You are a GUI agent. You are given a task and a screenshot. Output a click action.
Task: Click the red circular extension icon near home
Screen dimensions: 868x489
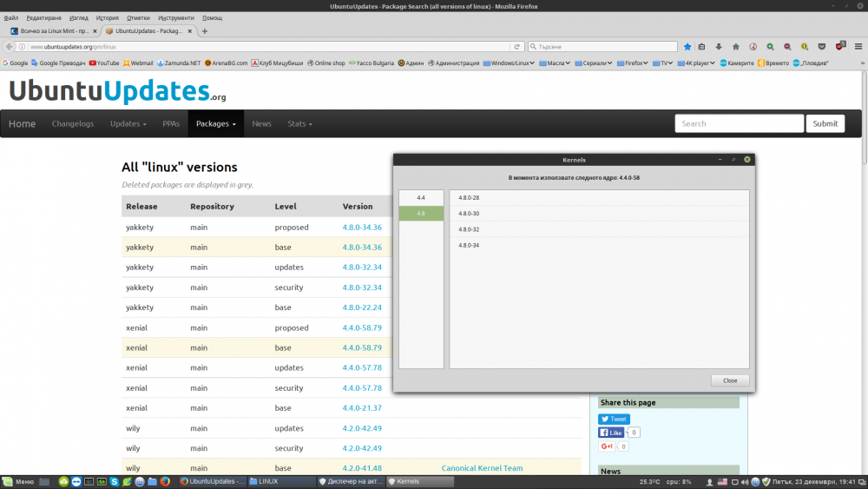(753, 47)
